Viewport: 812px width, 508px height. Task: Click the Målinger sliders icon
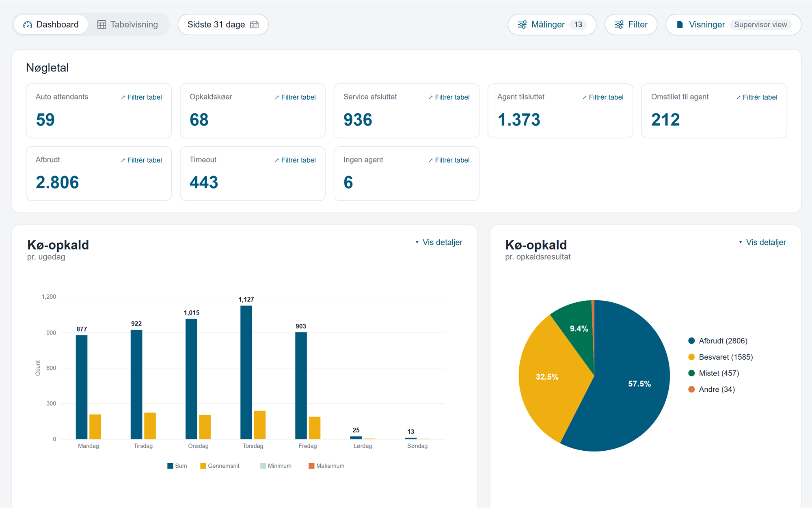[x=522, y=25]
